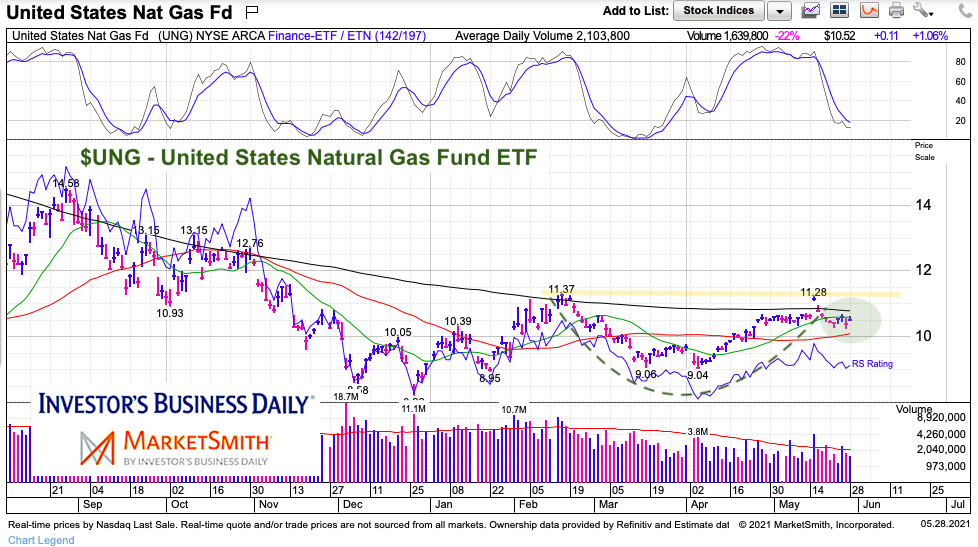Screen dimensions: 978x547
Task: Click the 11.1M volume label
Action: pyautogui.click(x=413, y=409)
